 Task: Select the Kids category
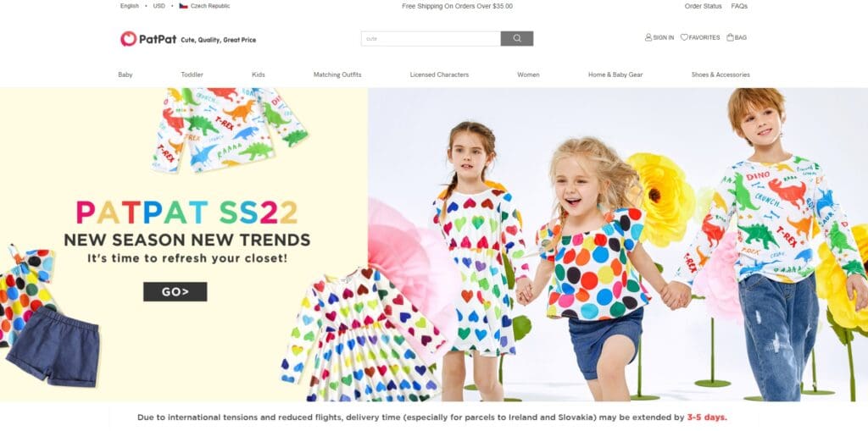click(x=259, y=75)
